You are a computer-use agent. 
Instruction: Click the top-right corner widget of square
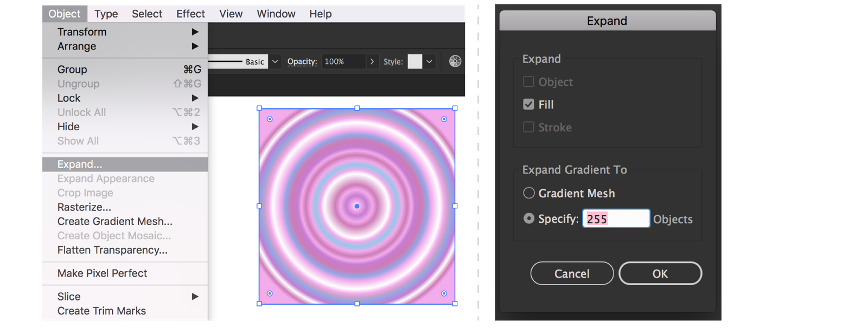tap(444, 119)
